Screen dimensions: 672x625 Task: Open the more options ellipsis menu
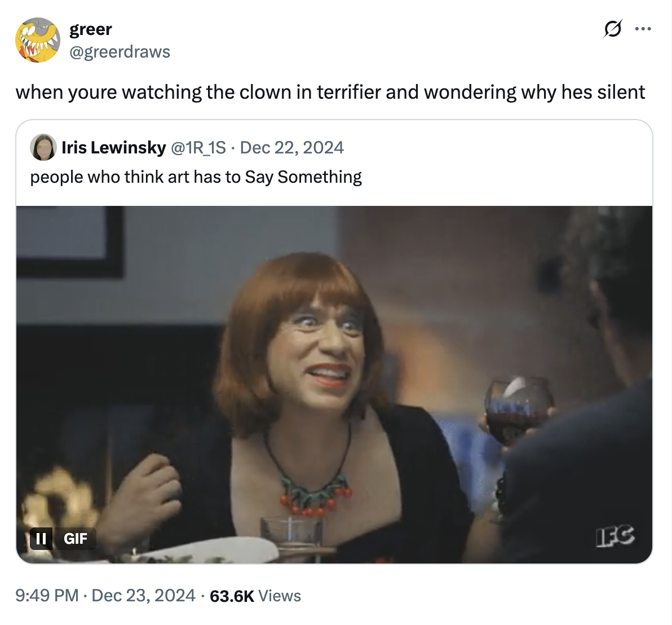pyautogui.click(x=643, y=28)
